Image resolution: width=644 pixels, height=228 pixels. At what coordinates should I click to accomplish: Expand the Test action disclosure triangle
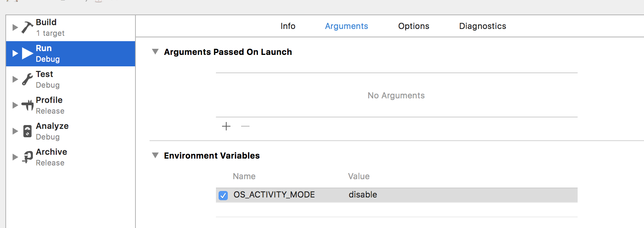[15, 79]
